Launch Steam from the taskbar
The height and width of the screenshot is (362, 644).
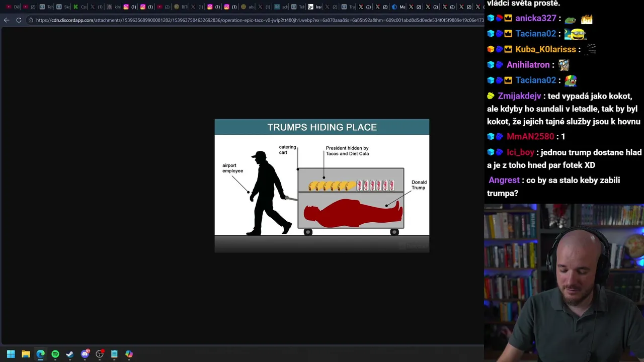70,354
